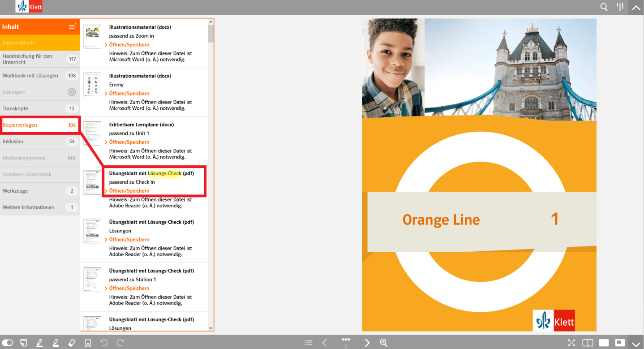Open Öffnen/Speichern for Check in Übungsblatt

129,191
